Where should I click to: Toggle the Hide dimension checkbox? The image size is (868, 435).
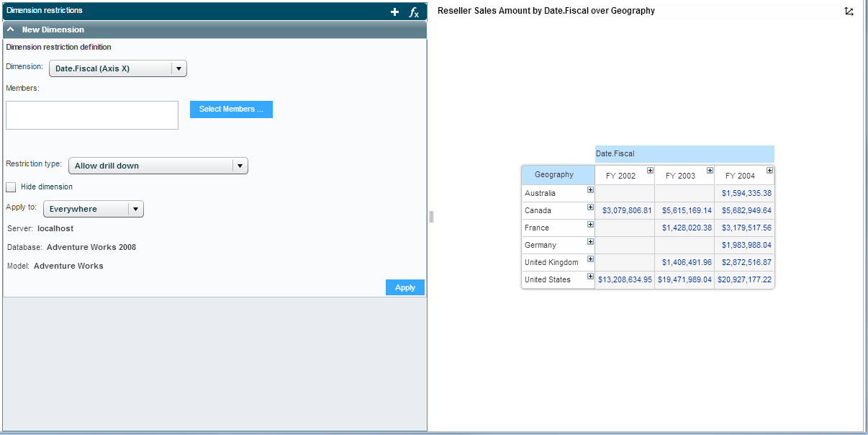coord(11,187)
